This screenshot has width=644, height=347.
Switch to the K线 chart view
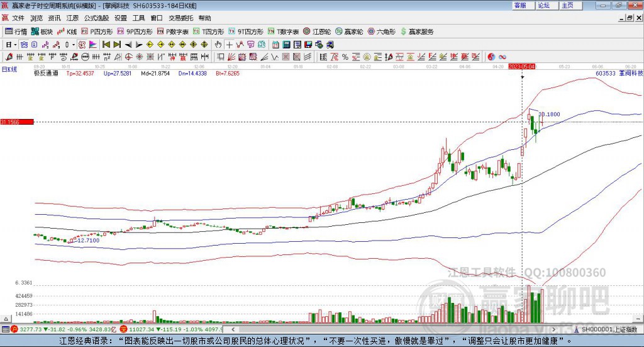[67, 31]
